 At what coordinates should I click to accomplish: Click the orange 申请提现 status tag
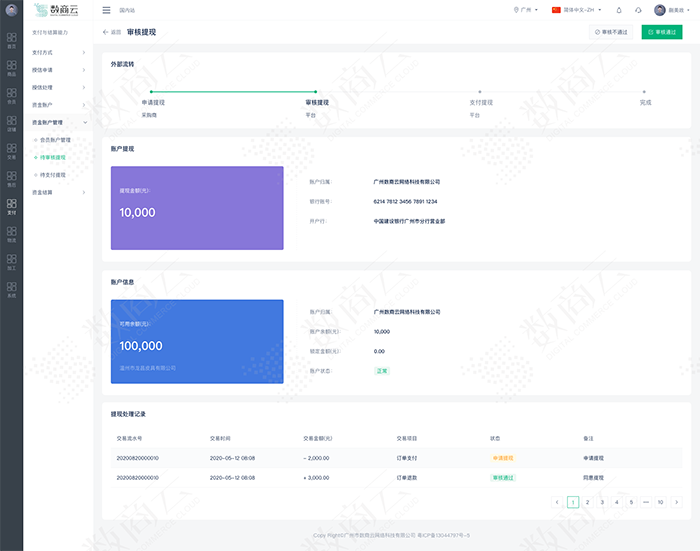tap(503, 458)
